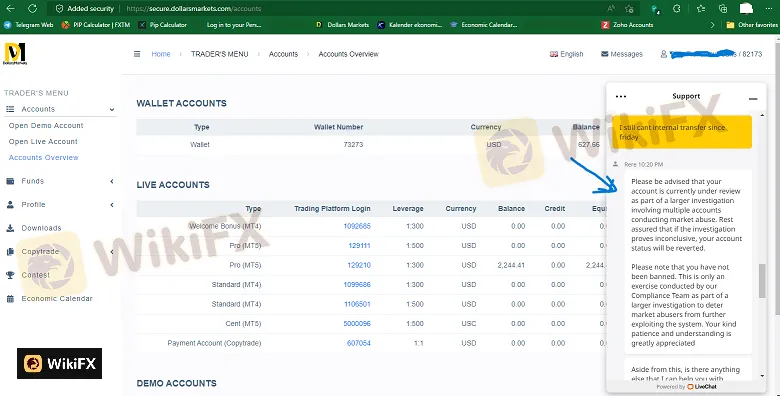Click the DollarsMarkets logo

pos(15,54)
